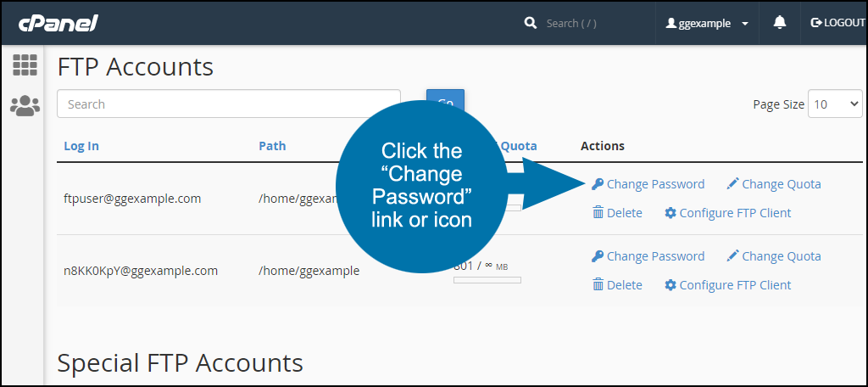Open the grid home icon in sidebar
Screen dimensions: 868x387
25,64
